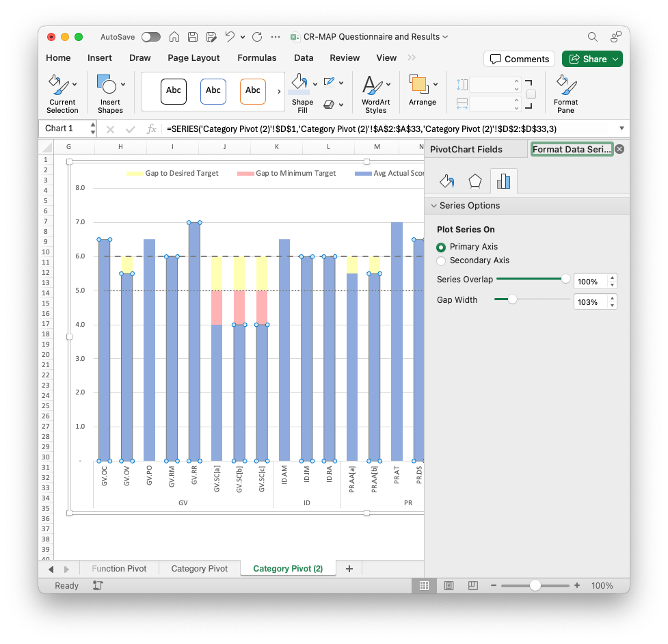Switch to the Function Pivot sheet
This screenshot has width=668, height=644.
click(119, 569)
